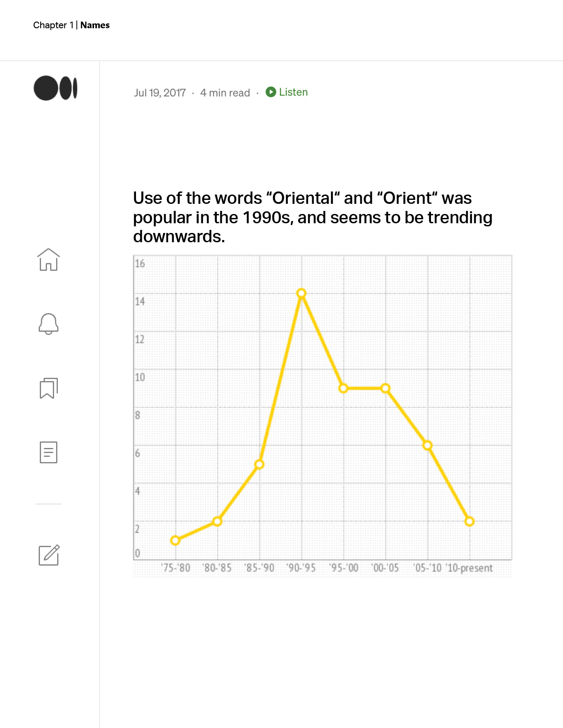Open the bookmarks reading list icon

49,388
